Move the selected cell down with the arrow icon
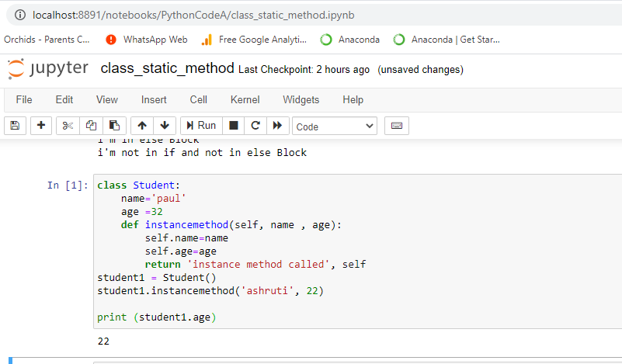This screenshot has width=622, height=364. pyautogui.click(x=165, y=126)
